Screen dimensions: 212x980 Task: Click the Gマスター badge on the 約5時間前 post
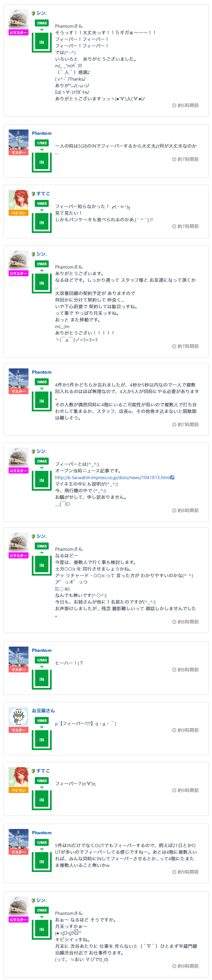tap(18, 33)
